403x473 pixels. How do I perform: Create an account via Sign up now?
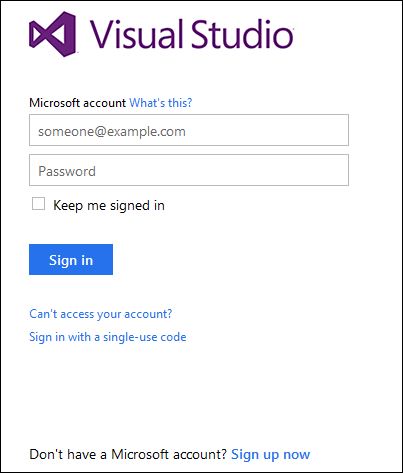(x=271, y=455)
